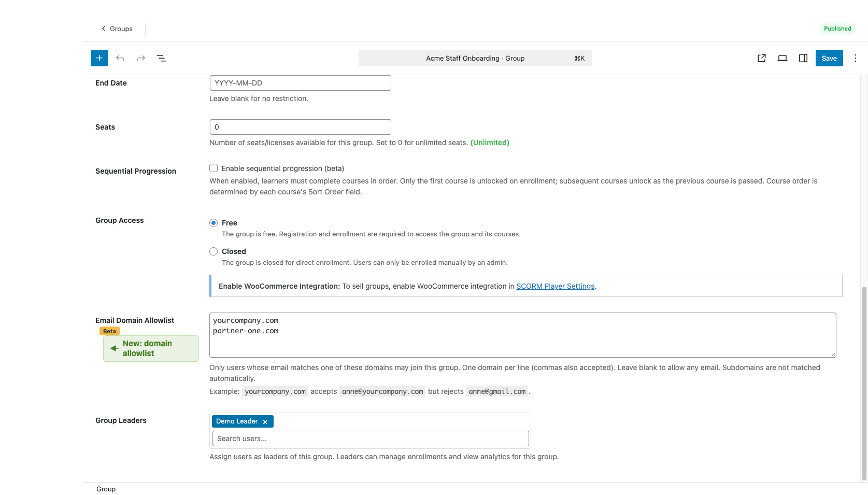This screenshot has width=868, height=495.
Task: Select the Free group access option
Action: point(213,222)
